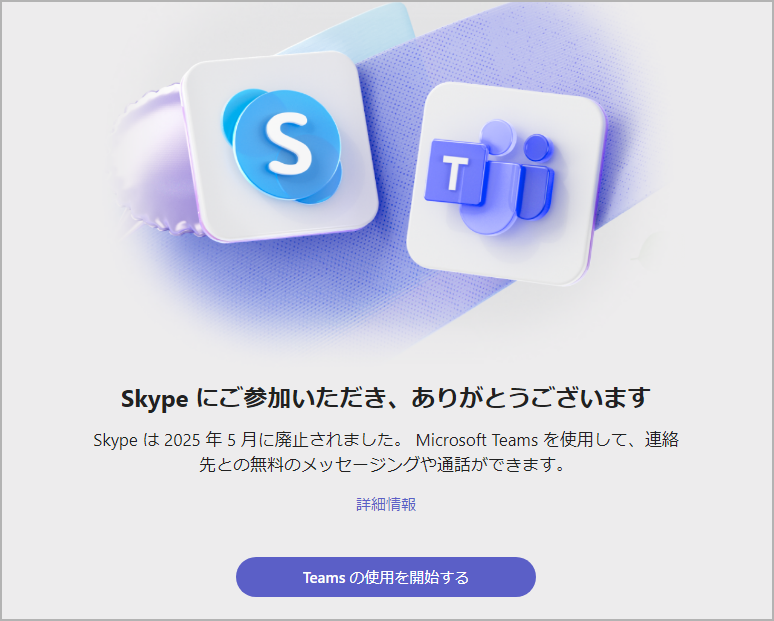Click the 廃止されました text in description
Screen dimensions: 774x621
tap(334, 440)
